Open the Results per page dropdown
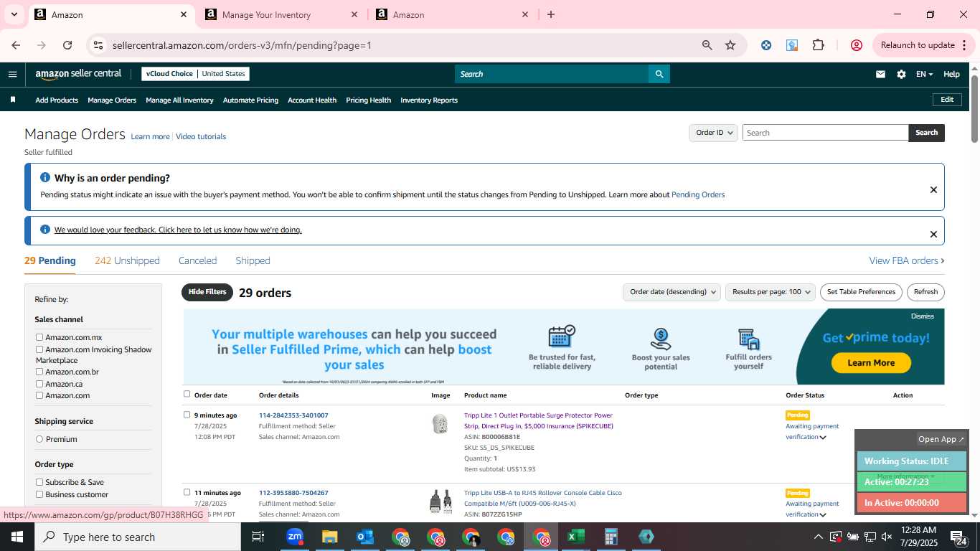The width and height of the screenshot is (980, 551). click(x=771, y=292)
